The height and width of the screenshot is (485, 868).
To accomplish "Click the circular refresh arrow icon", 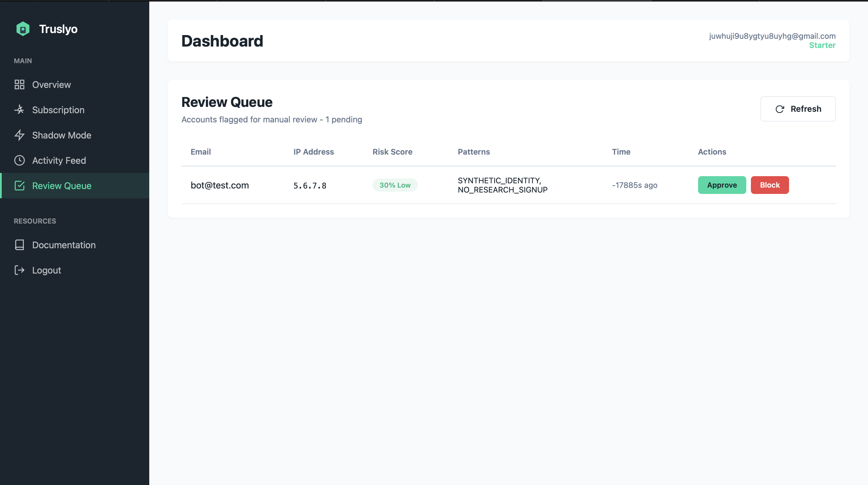I will coord(780,109).
